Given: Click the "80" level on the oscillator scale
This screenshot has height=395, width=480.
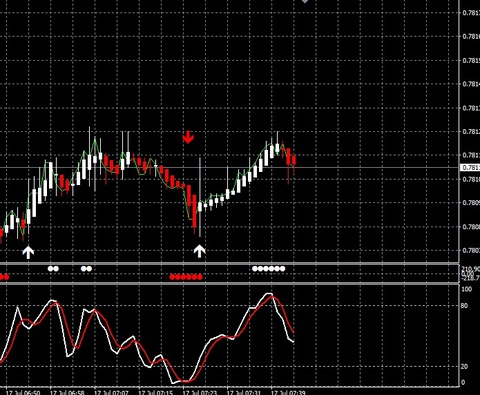Looking at the screenshot, I should [x=465, y=305].
